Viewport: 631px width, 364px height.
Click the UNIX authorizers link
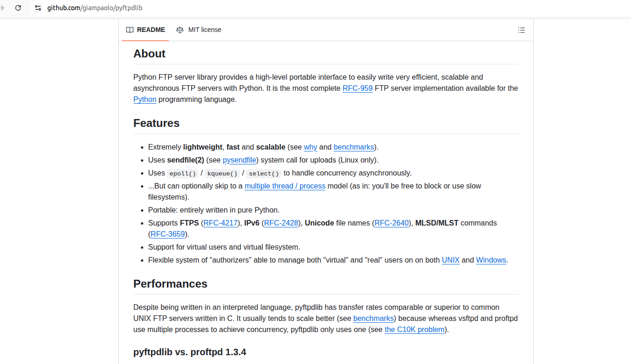tap(451, 260)
